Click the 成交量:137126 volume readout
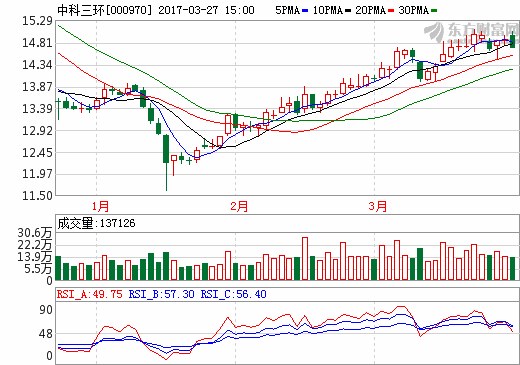 coord(97,223)
